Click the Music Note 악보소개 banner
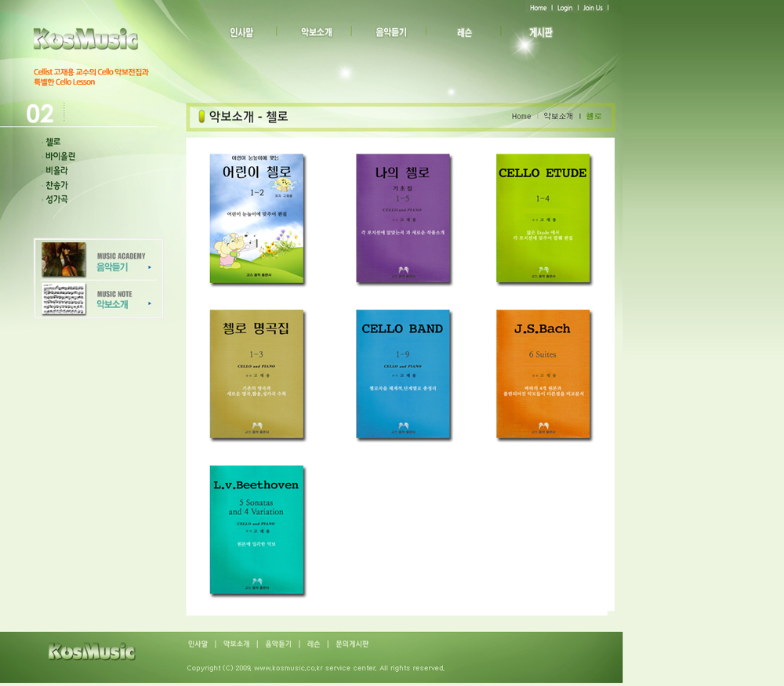The height and width of the screenshot is (686, 784). pos(98,299)
